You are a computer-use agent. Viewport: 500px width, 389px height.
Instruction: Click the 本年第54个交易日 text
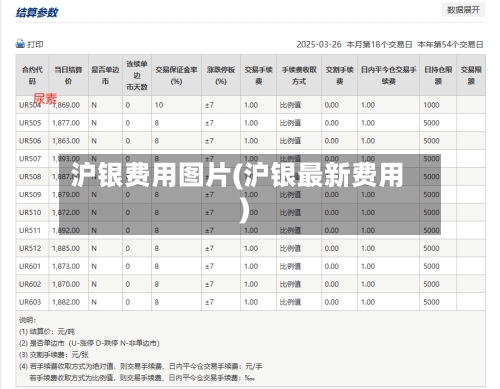point(450,44)
